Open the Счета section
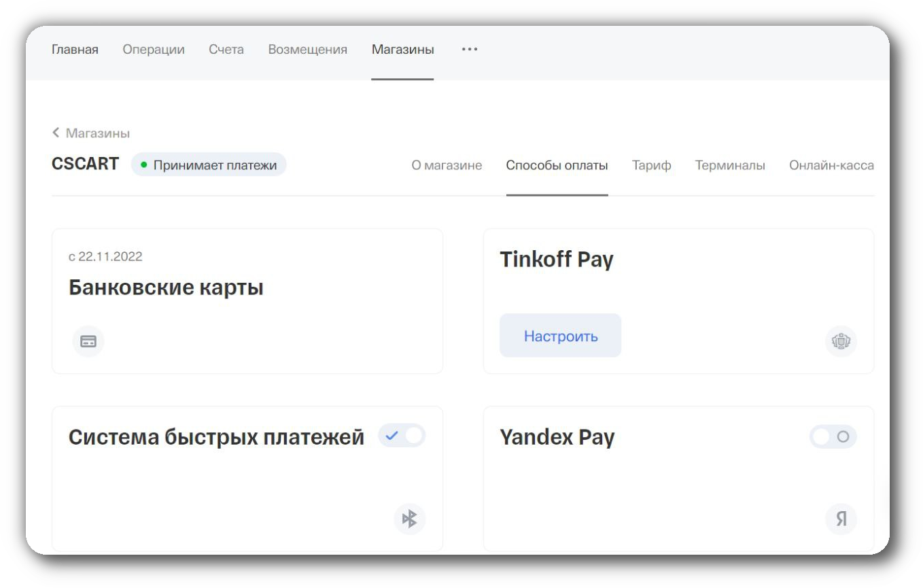Image resolution: width=923 pixels, height=588 pixels. coord(226,50)
